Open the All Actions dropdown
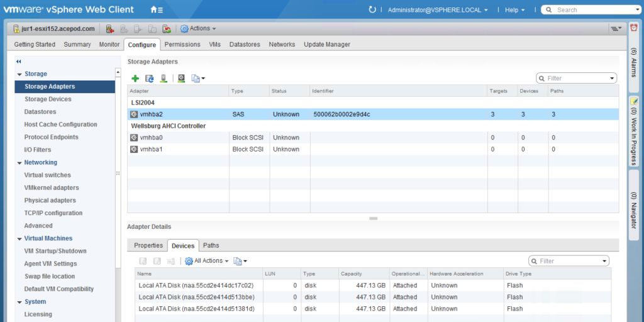Viewport: 644px width, 322px height. click(206, 261)
